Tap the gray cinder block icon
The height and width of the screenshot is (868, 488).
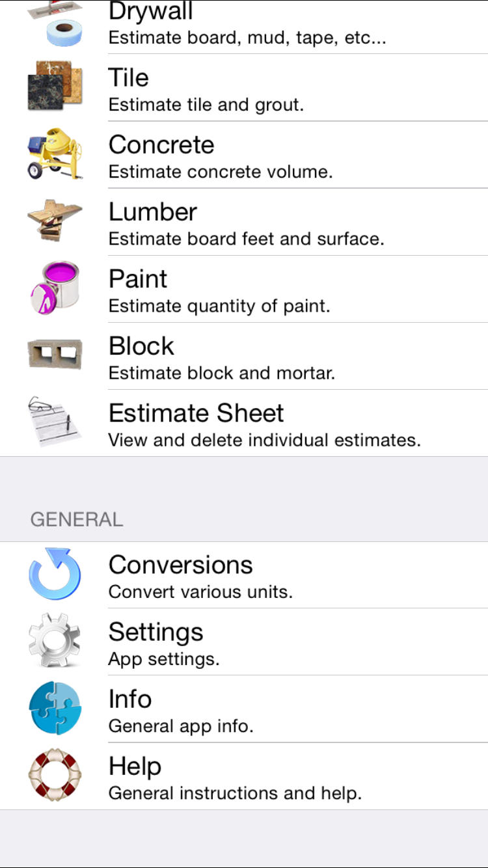click(x=55, y=355)
